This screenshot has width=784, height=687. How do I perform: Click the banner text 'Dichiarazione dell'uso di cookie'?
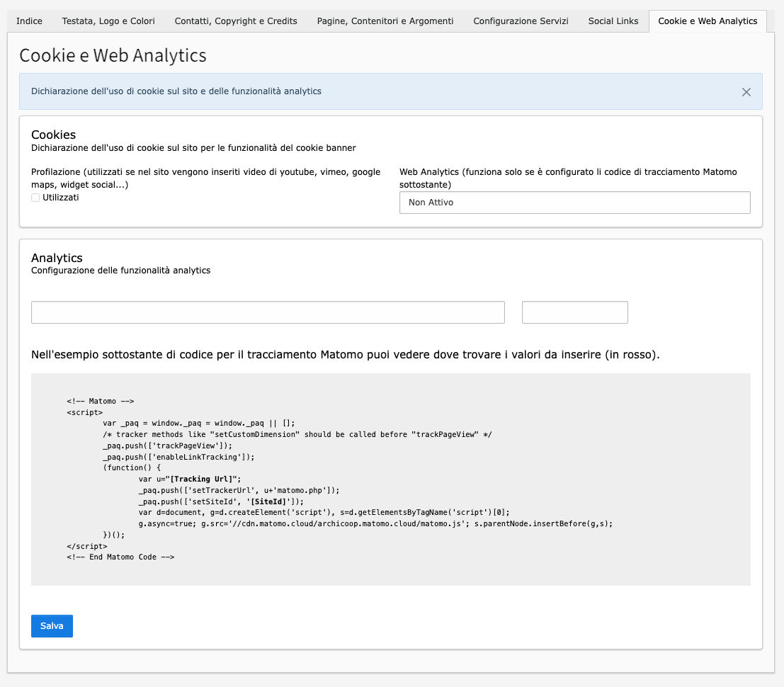coord(176,91)
